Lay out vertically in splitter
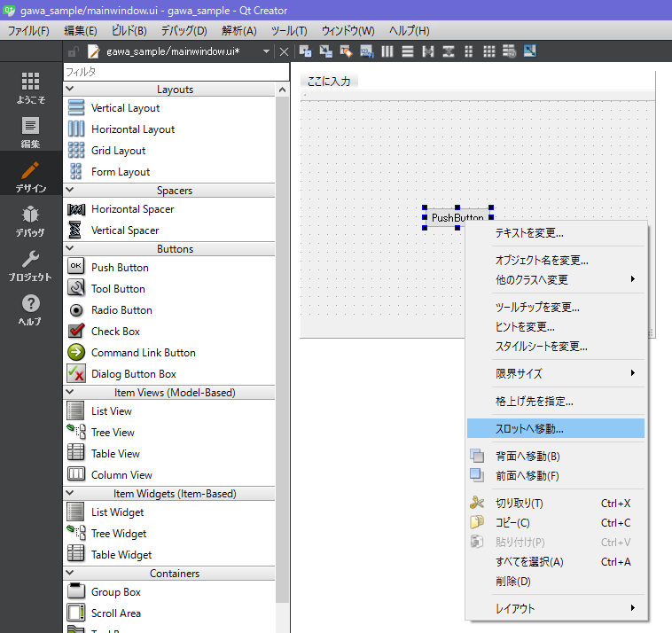 point(449,51)
